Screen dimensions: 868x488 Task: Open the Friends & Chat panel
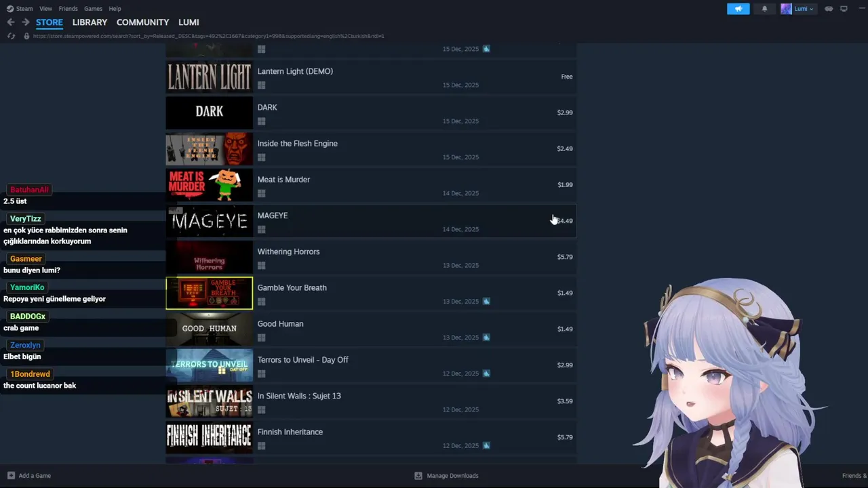coord(854,476)
